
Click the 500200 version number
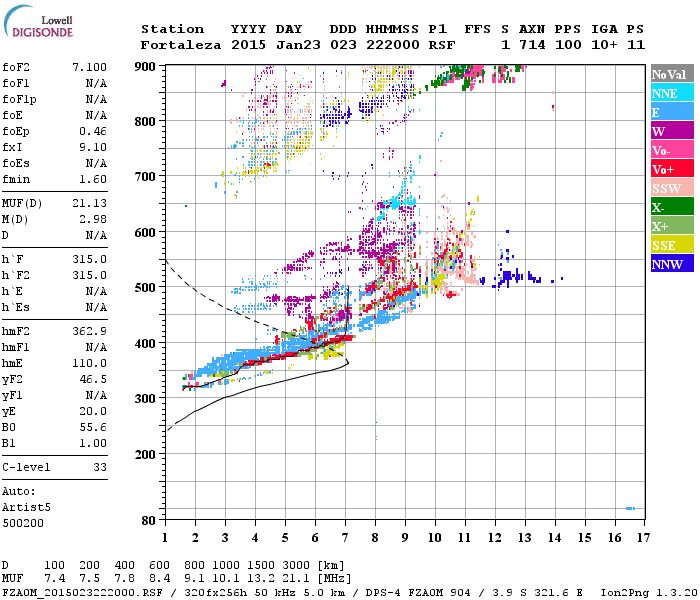23,523
